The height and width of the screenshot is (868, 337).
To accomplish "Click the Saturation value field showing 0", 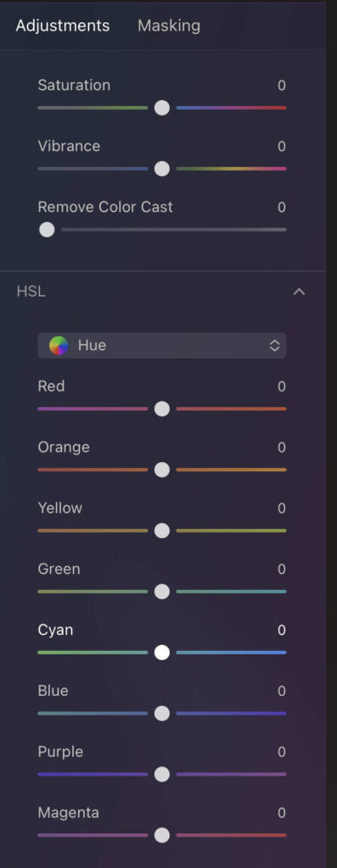I will (x=282, y=86).
